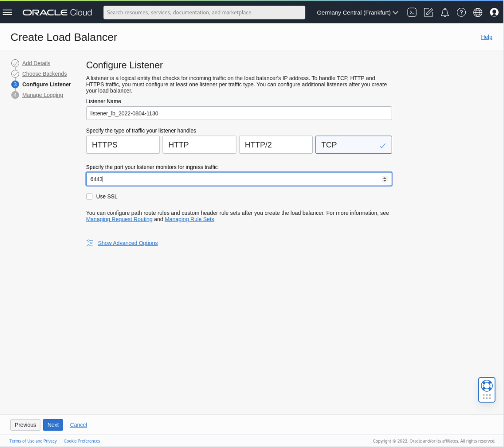Go back to the Choose Backends step
This screenshot has height=447, width=504.
pos(44,74)
